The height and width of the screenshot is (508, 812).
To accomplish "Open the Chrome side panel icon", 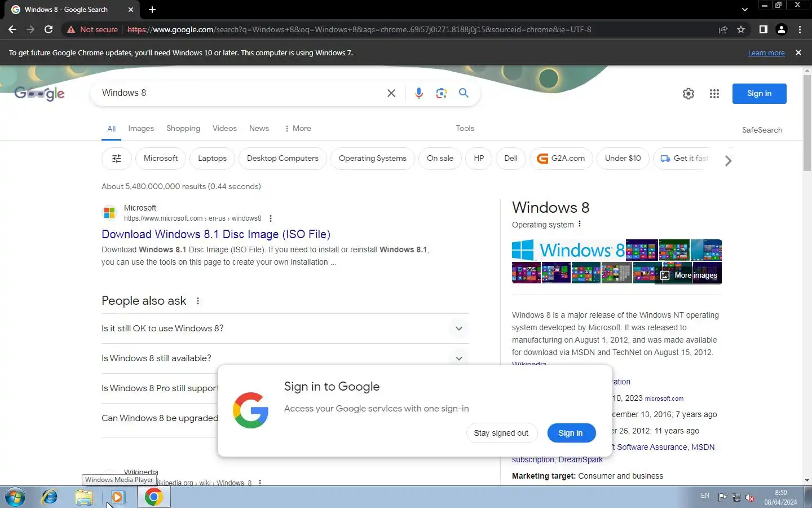I will pos(763,29).
